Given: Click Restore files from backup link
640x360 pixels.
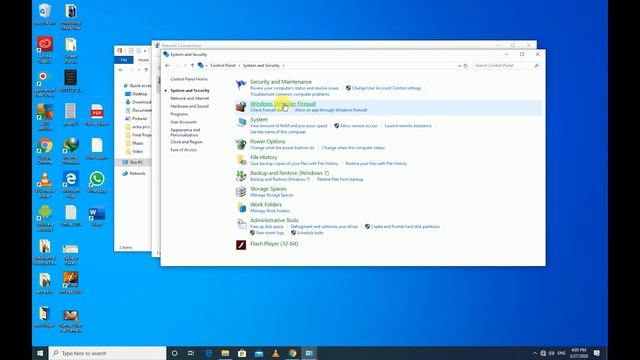Looking at the screenshot, I should click(x=340, y=179).
